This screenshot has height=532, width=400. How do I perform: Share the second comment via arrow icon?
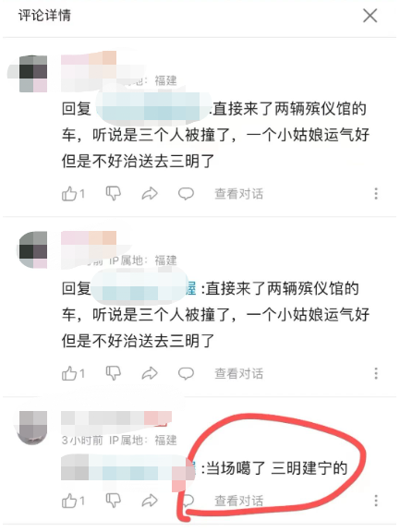coord(150,373)
